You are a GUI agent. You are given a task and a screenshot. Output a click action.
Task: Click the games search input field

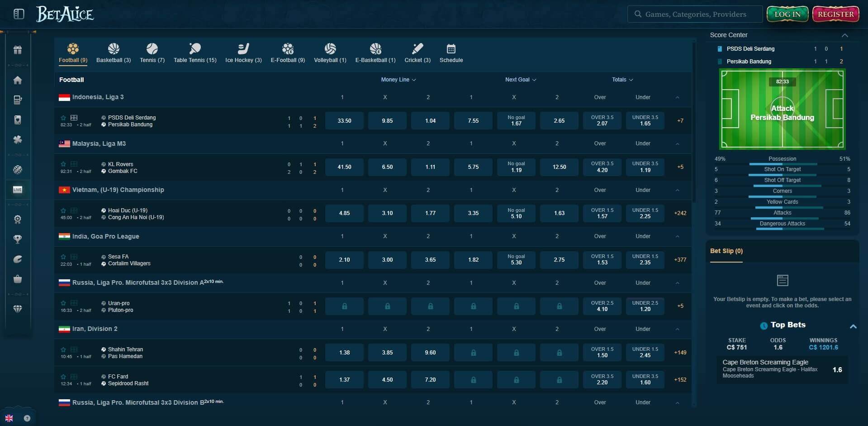pos(695,14)
